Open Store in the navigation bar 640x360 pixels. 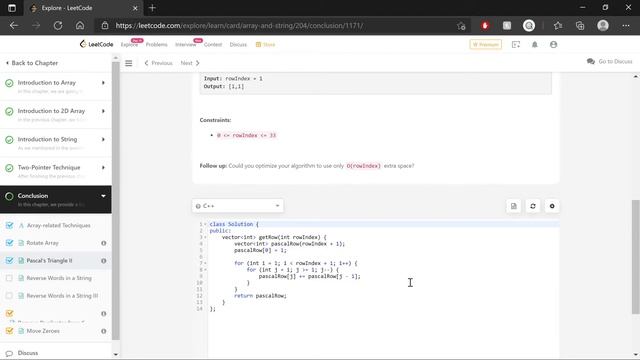pos(265,44)
